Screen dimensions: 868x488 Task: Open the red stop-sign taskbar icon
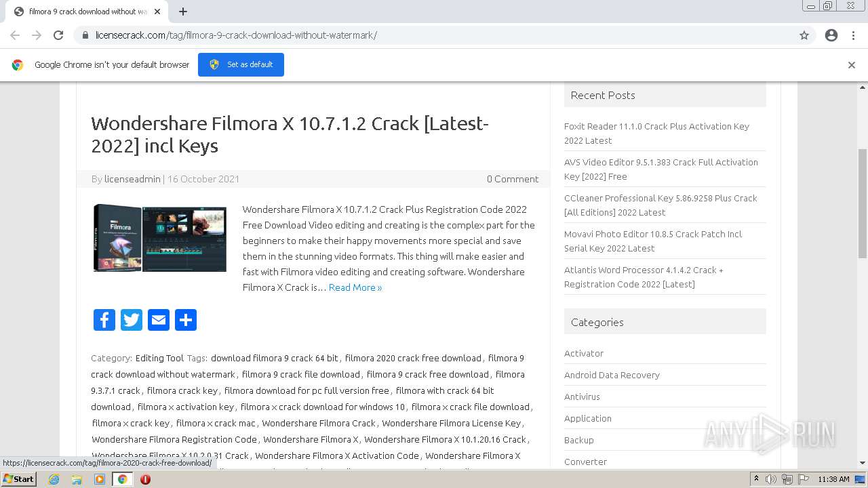click(145, 479)
